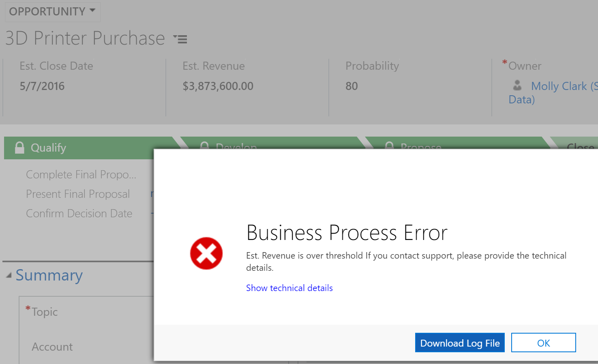Open the record list menu icon beside title
This screenshot has width=598, height=364.
coord(180,39)
